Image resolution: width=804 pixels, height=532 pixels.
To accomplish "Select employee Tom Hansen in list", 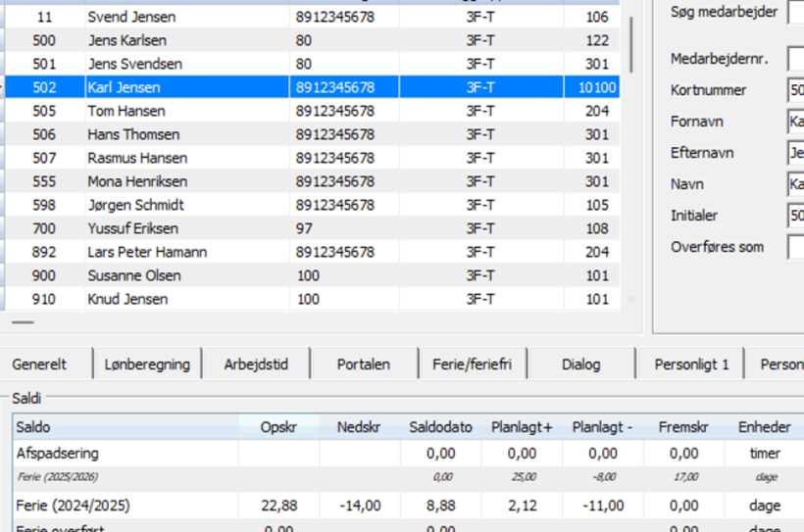I will click(126, 111).
